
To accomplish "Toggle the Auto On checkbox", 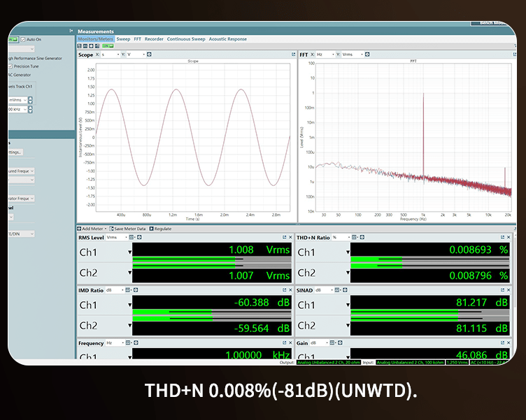I will [23, 39].
